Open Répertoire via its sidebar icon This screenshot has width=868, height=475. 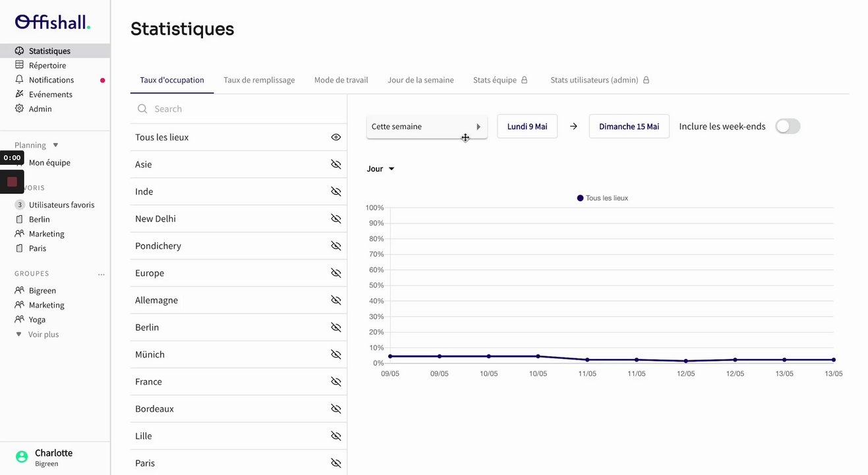(x=20, y=65)
